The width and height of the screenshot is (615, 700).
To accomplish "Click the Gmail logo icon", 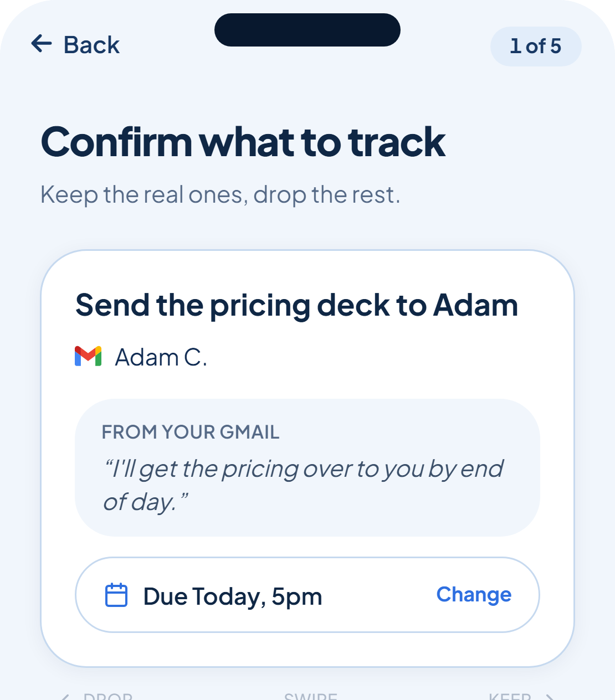I will 88,356.
